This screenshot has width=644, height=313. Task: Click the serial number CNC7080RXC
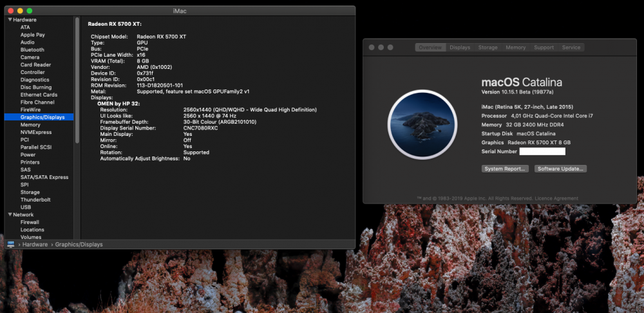tap(201, 128)
